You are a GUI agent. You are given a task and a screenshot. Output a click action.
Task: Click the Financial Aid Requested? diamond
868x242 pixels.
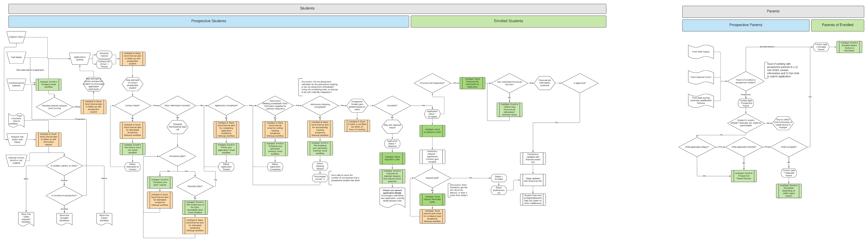432,83
